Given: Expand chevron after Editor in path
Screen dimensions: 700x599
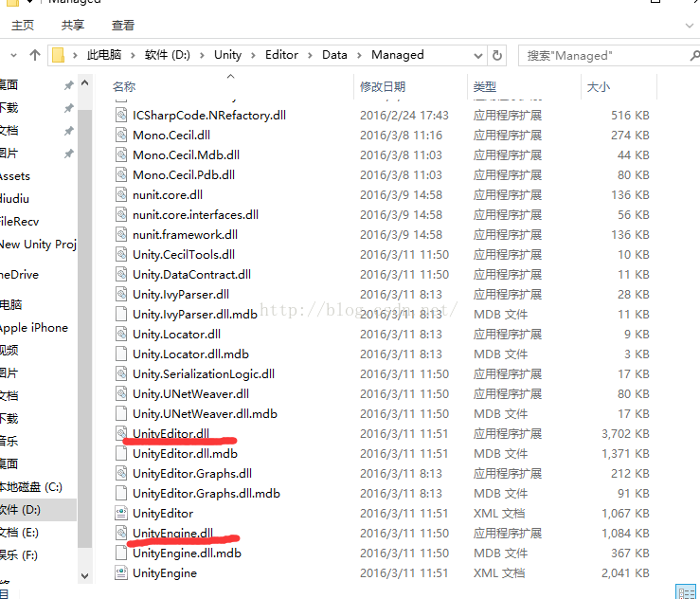Looking at the screenshot, I should pyautogui.click(x=310, y=55).
